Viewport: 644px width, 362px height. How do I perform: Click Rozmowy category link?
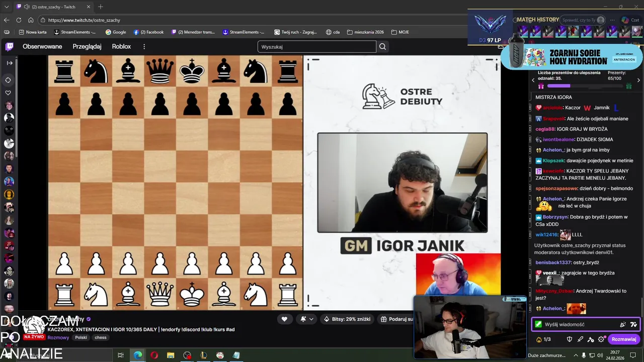pos(58,337)
